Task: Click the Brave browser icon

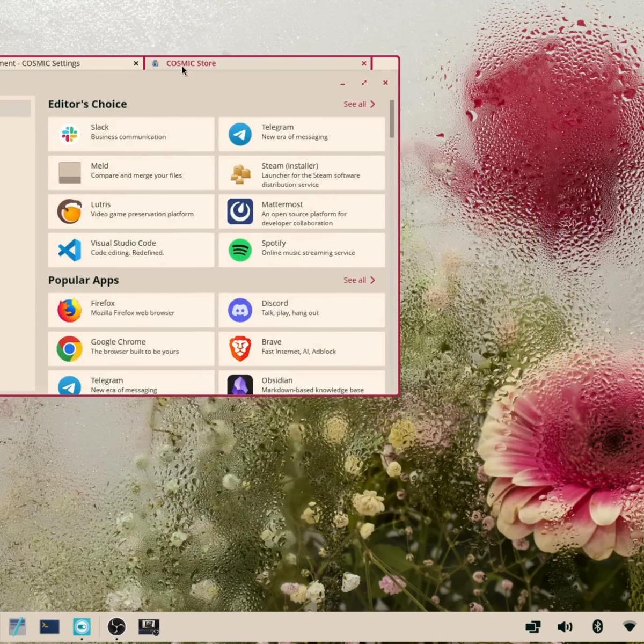Action: [x=240, y=349]
